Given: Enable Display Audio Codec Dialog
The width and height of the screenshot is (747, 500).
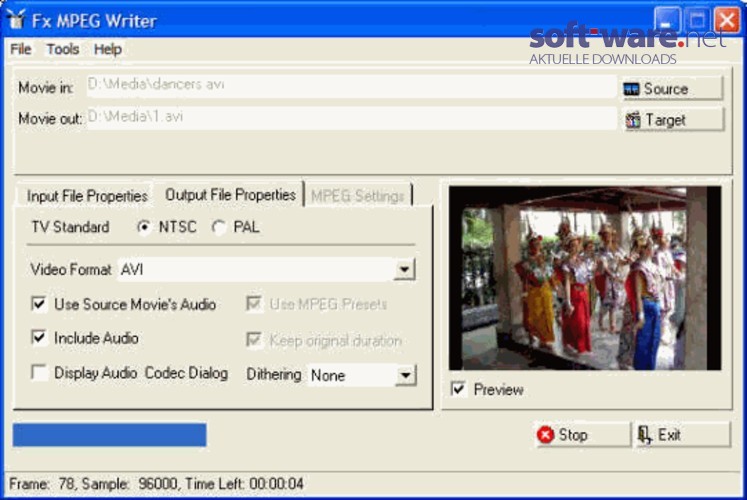Looking at the screenshot, I should [x=39, y=372].
